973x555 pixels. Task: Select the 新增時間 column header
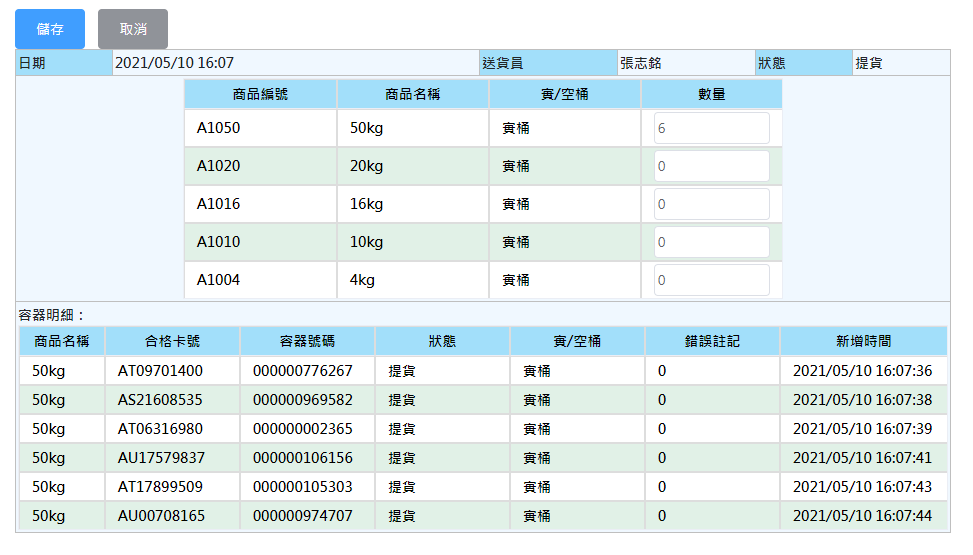pos(864,341)
